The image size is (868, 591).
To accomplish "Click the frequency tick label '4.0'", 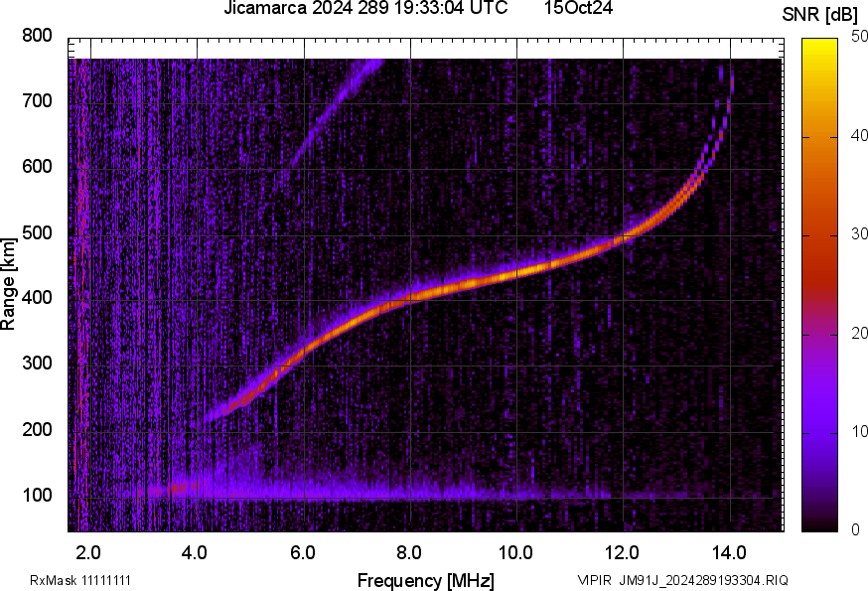I will tap(195, 553).
